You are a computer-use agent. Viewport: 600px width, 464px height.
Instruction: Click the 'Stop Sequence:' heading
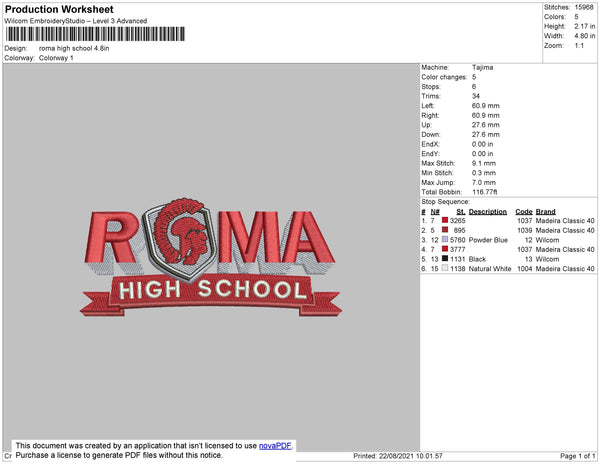(445, 202)
